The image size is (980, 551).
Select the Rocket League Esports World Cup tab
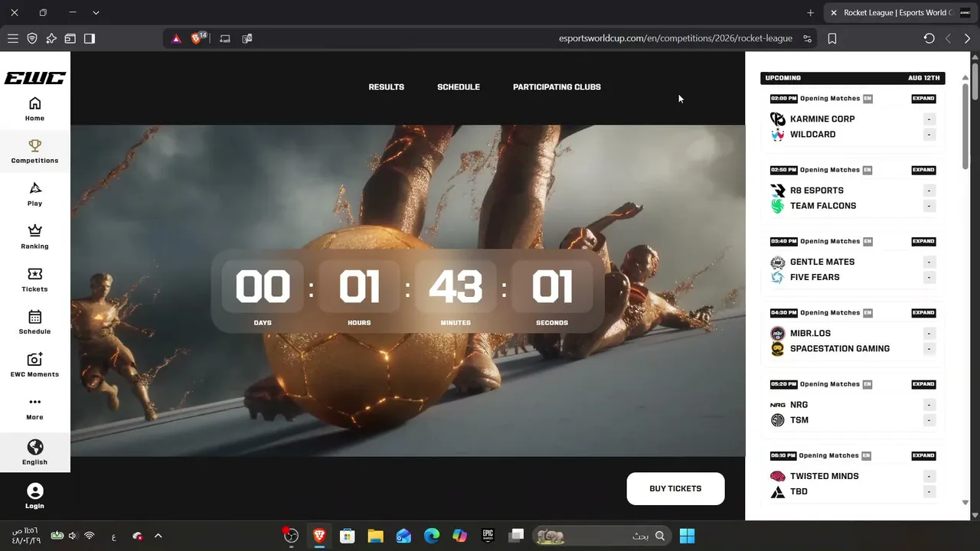pos(900,13)
